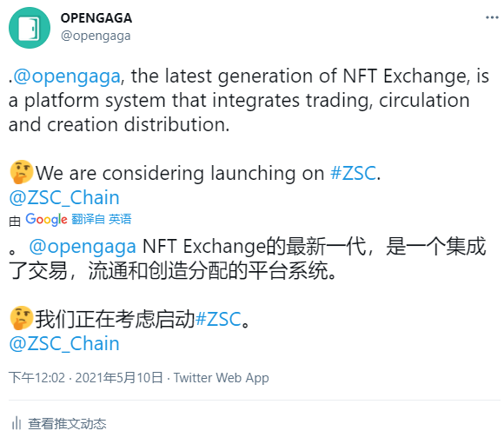Open the OPENGAGA display name
504x444 pixels.
pyautogui.click(x=96, y=18)
